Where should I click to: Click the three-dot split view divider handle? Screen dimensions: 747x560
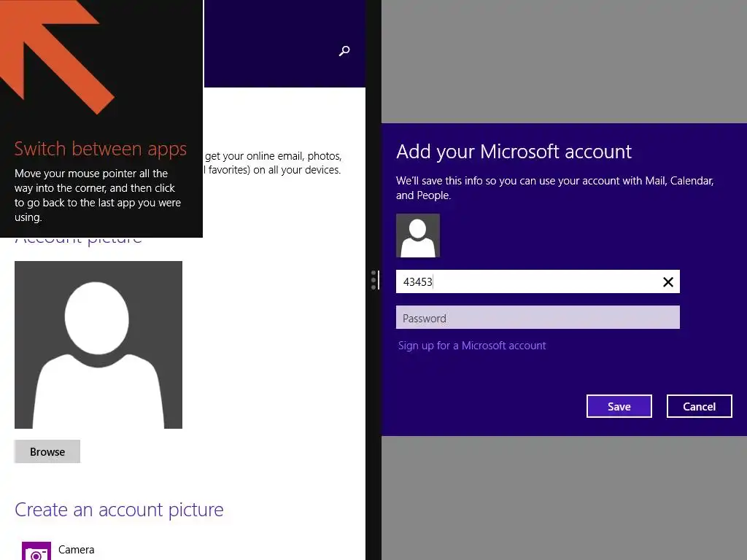(373, 280)
